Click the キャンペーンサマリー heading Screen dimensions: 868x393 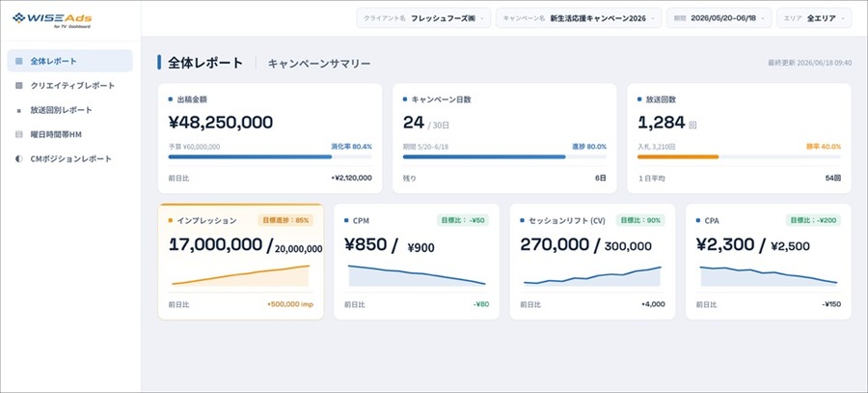[319, 64]
